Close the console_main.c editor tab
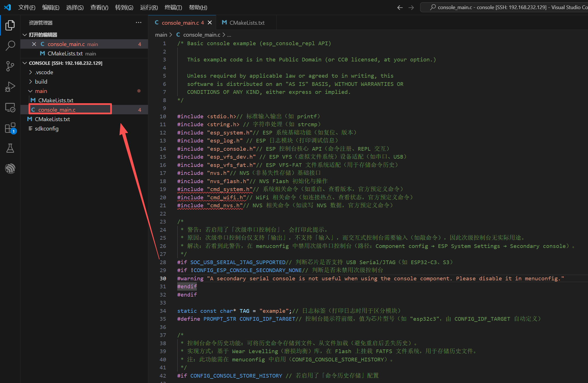The image size is (588, 383). [x=210, y=22]
